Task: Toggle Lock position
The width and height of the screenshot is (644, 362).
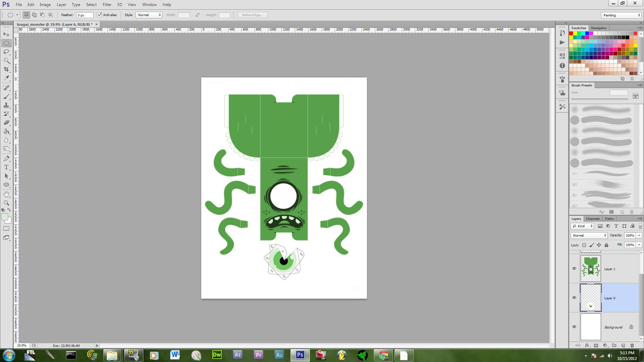Action: tap(599, 245)
